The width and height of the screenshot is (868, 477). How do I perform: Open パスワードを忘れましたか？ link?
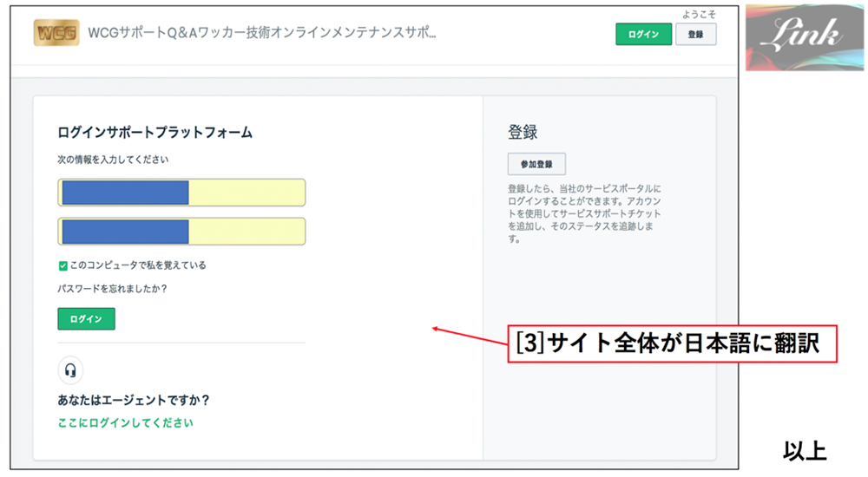pos(112,288)
